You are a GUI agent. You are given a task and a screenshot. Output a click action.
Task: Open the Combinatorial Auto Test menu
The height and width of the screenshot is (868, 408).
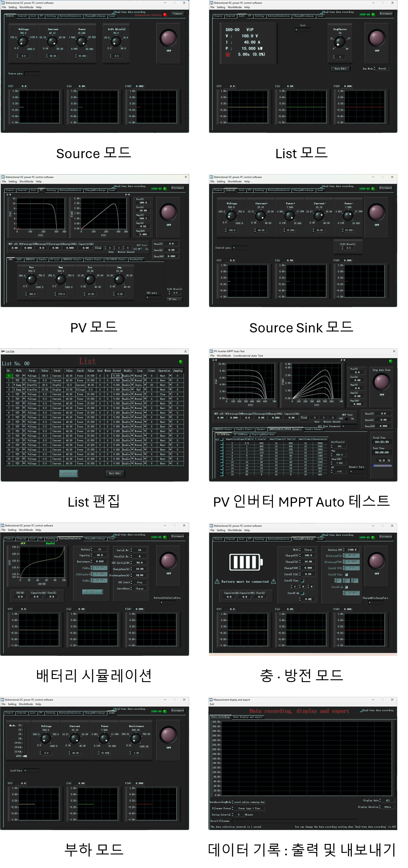pos(248,356)
